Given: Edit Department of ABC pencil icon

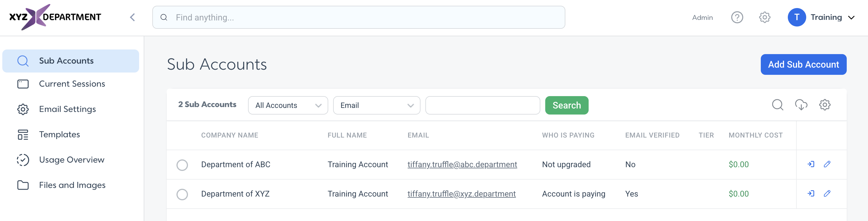Looking at the screenshot, I should coord(827,164).
